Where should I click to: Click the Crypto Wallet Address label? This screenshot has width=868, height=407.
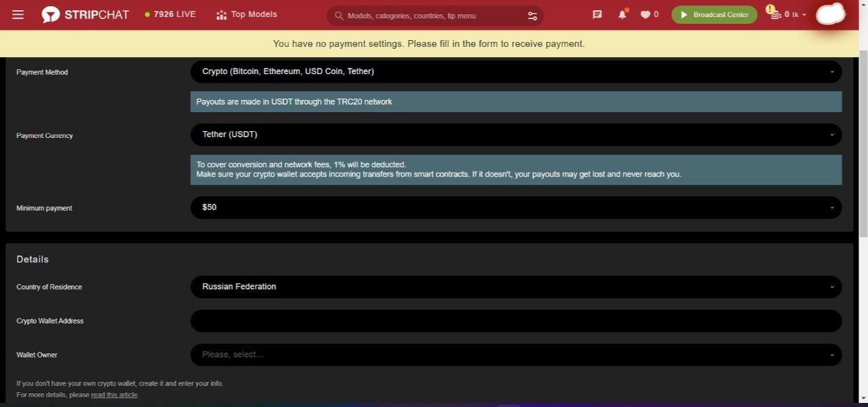point(50,321)
